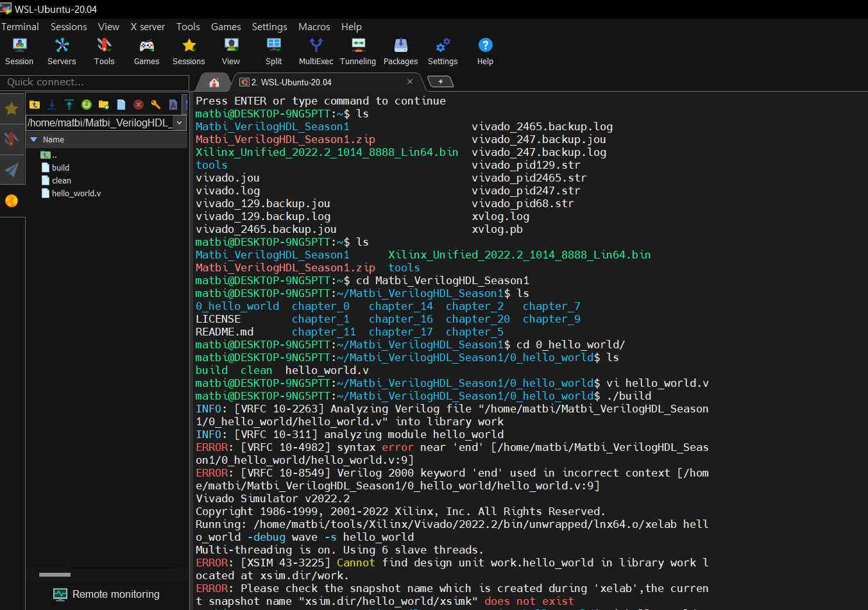
Task: Open the star Sessions sidebar tab
Action: pyautogui.click(x=12, y=108)
